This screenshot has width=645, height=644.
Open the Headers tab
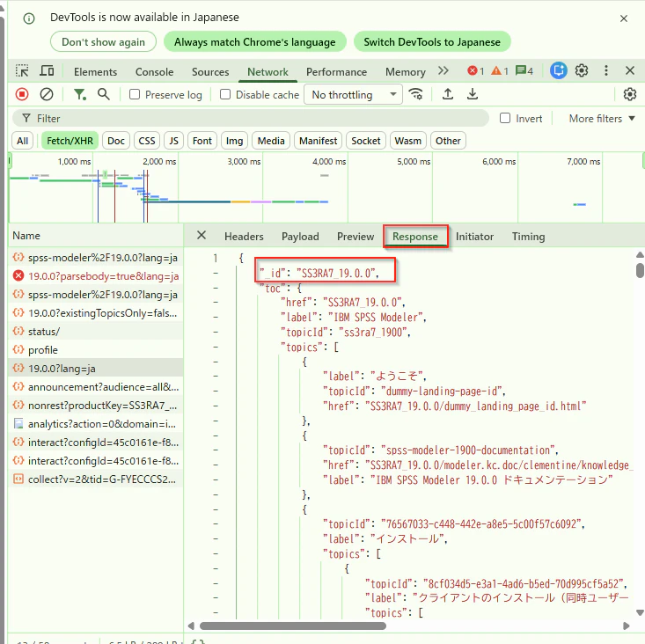244,237
